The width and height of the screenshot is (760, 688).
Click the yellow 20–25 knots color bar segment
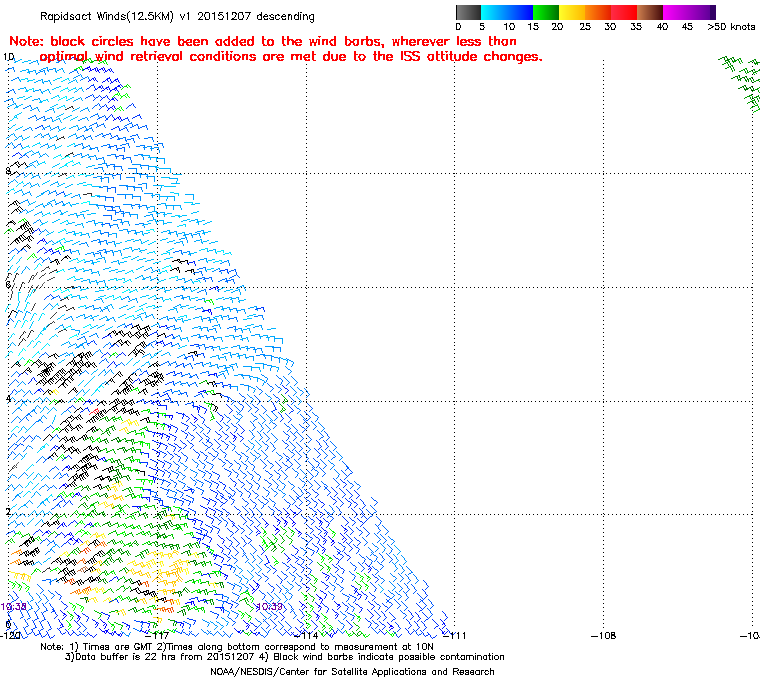click(x=572, y=12)
